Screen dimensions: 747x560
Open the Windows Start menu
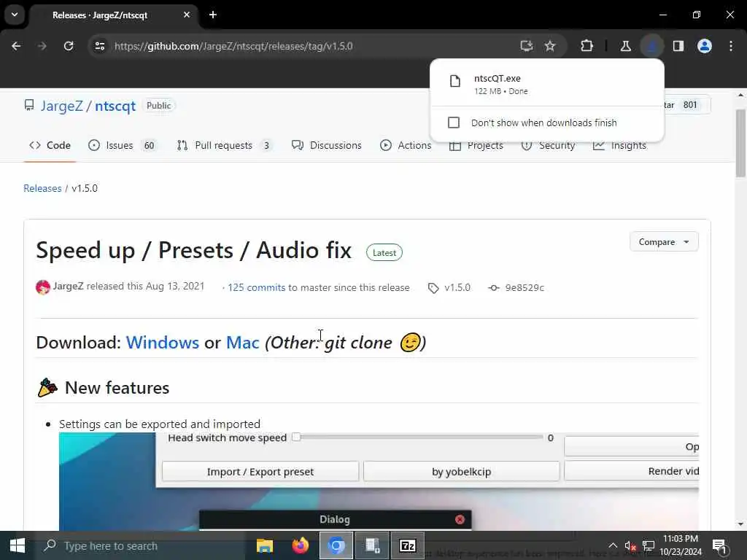[x=18, y=545]
